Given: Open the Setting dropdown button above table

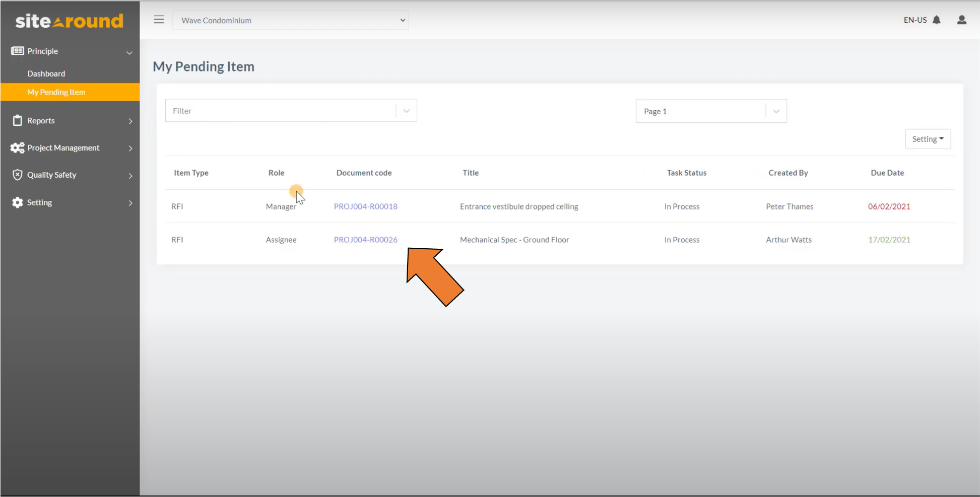Looking at the screenshot, I should (x=928, y=139).
